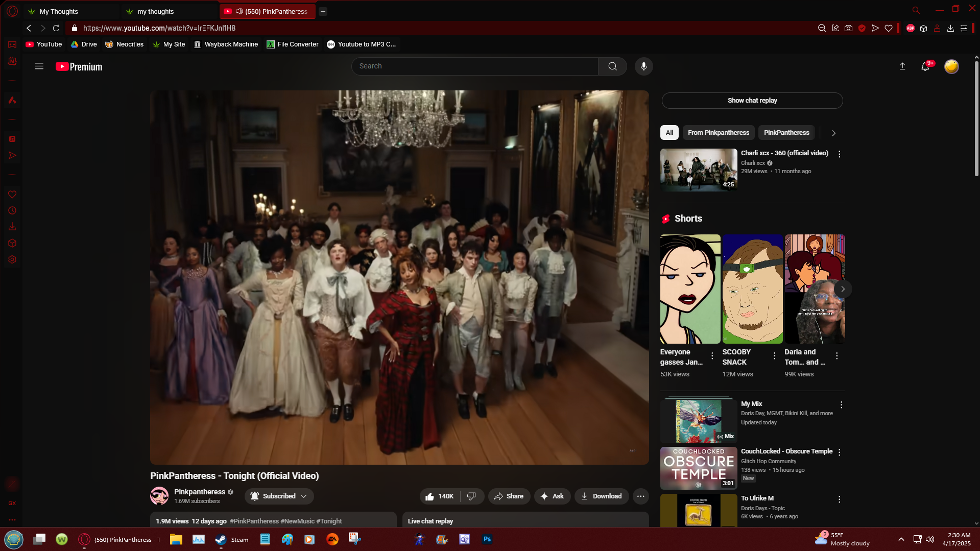Reload the page in the browser
Screen dimensions: 980x551
click(56, 28)
